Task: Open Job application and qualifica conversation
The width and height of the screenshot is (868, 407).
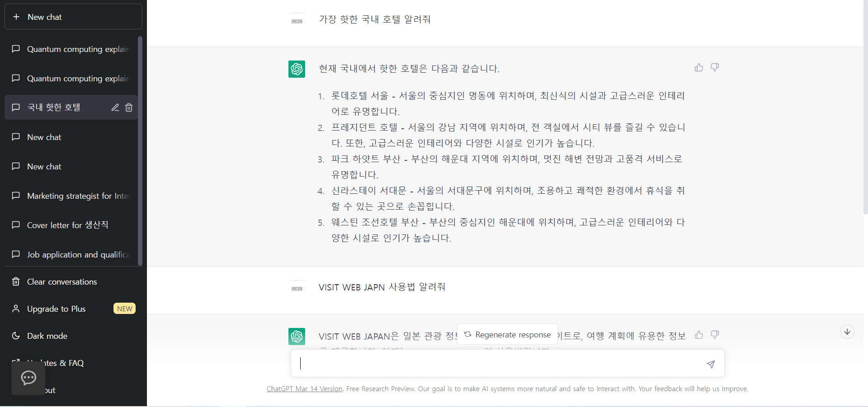Action: 71,254
